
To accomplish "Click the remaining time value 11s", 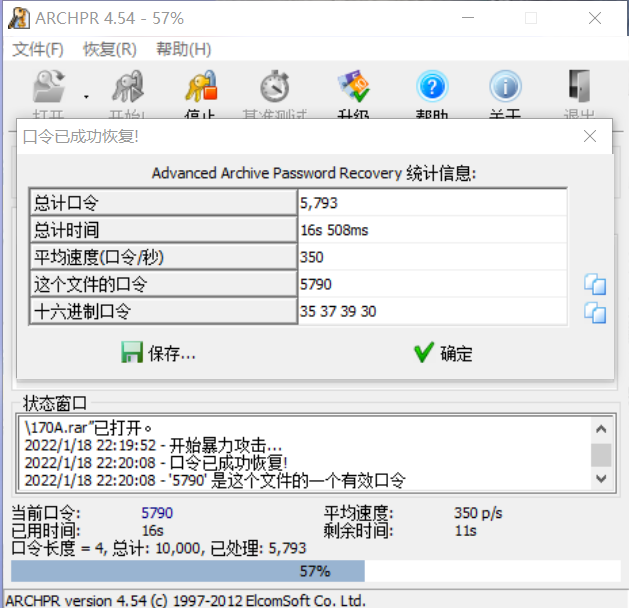I will point(466,531).
